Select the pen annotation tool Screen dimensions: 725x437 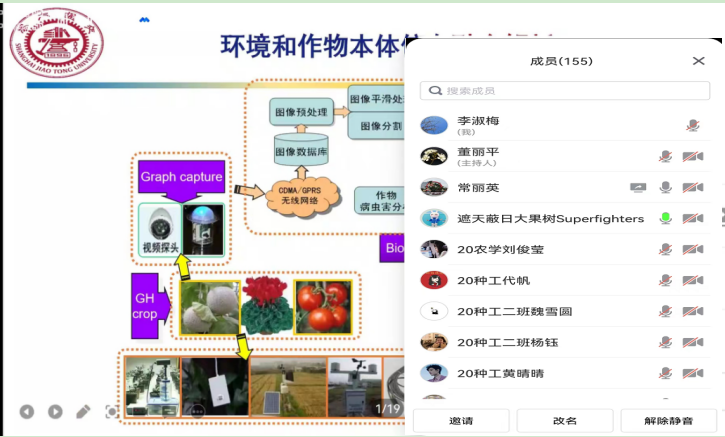pos(84,412)
